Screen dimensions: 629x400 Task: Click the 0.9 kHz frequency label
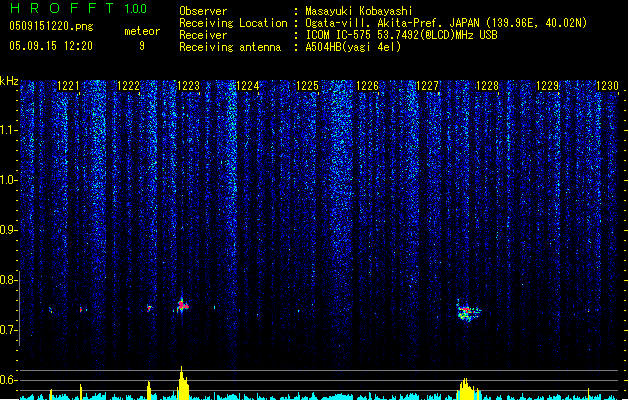(9, 230)
